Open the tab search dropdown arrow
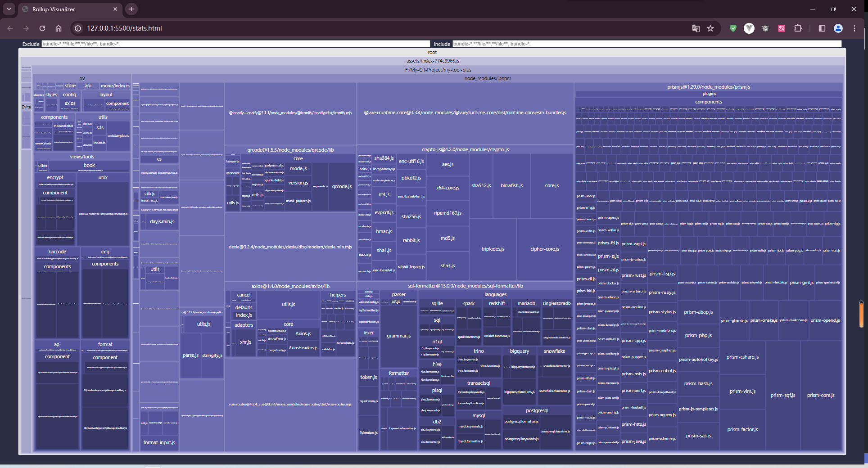868x468 pixels. coord(9,9)
